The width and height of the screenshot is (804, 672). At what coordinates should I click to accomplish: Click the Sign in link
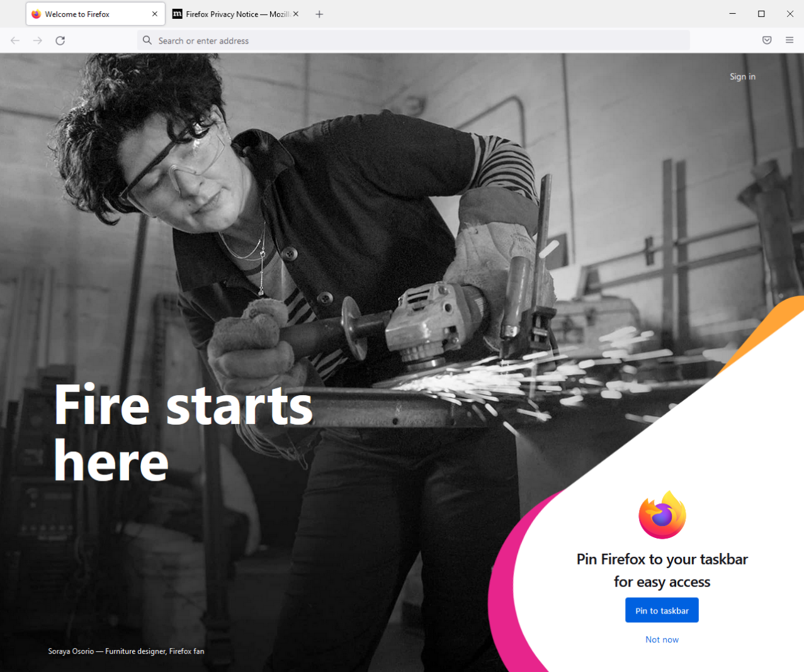tap(742, 77)
